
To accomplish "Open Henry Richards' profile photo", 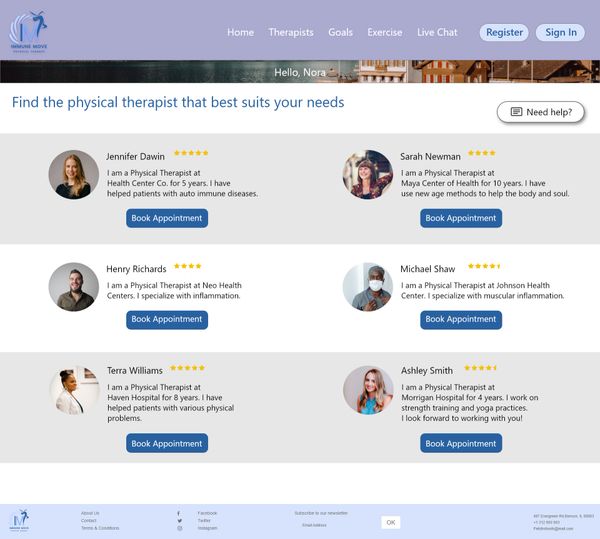I will tap(74, 287).
